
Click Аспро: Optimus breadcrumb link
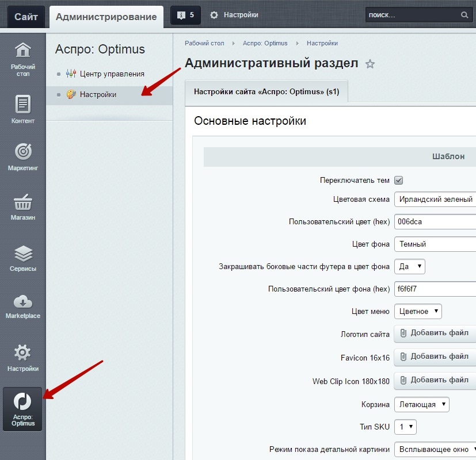(x=265, y=43)
